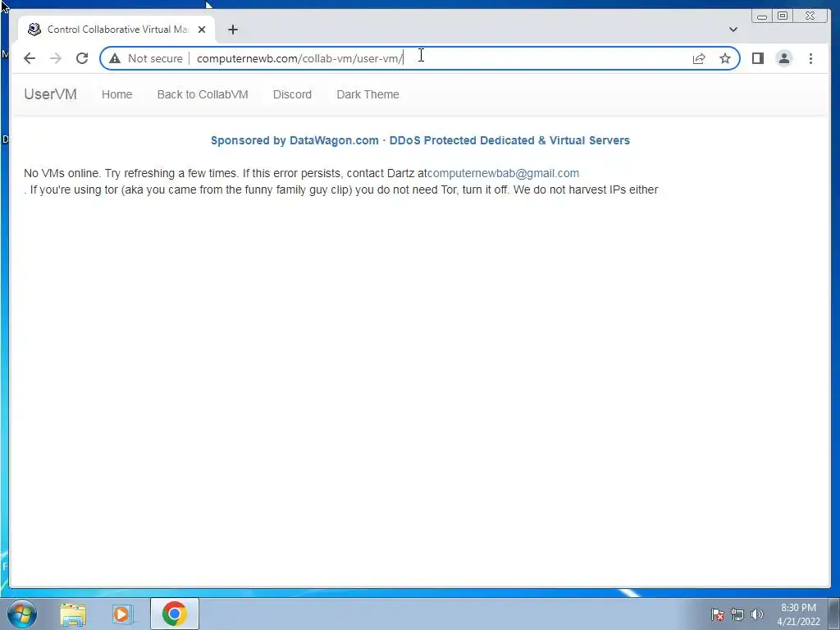
Task: Click the forward navigation arrow
Action: pyautogui.click(x=56, y=58)
